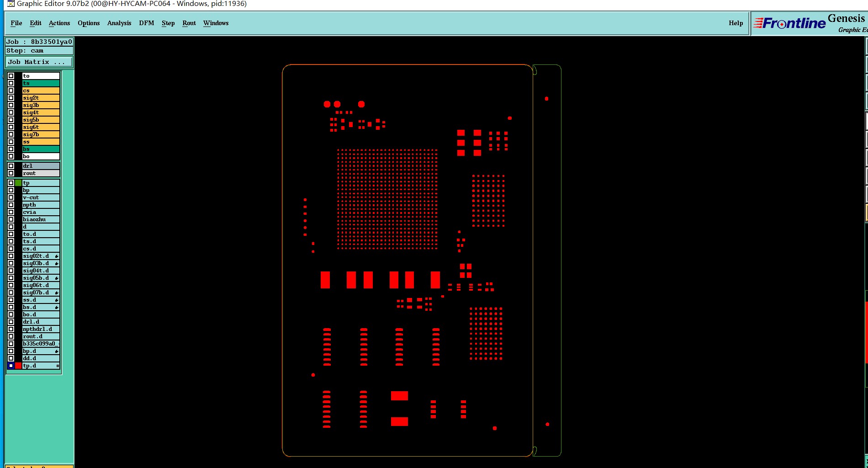Select the cs.d layer name
The image size is (868, 468).
click(41, 249)
